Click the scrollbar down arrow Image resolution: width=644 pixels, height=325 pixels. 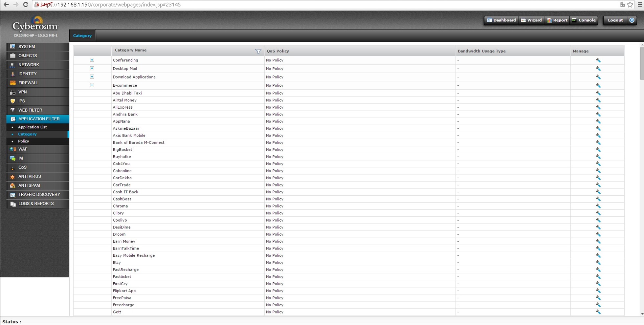coord(642,314)
